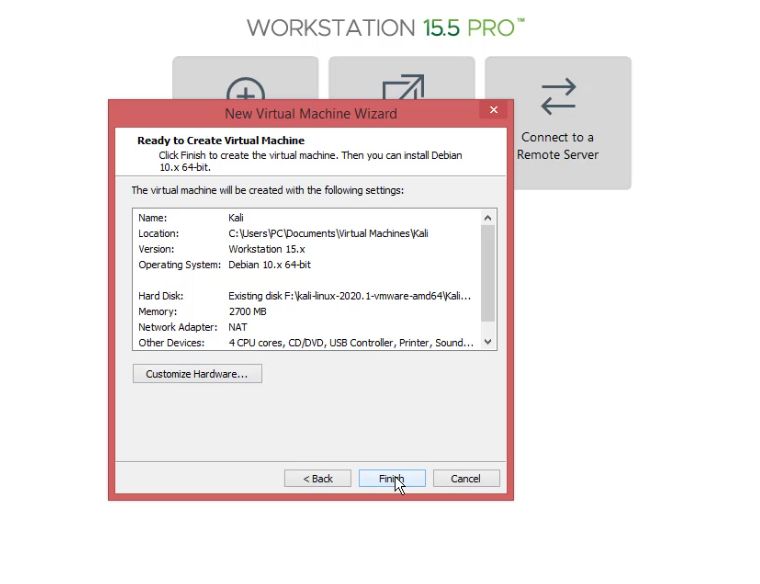Screen dimensions: 760x584
Task: Click the settings list scrollbar thumb
Action: click(x=488, y=273)
